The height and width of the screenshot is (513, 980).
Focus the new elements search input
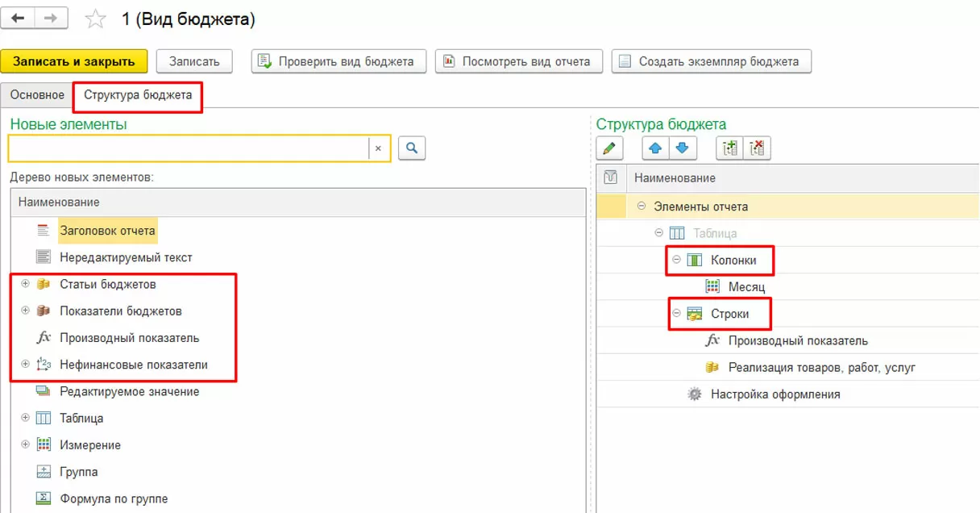(189, 148)
